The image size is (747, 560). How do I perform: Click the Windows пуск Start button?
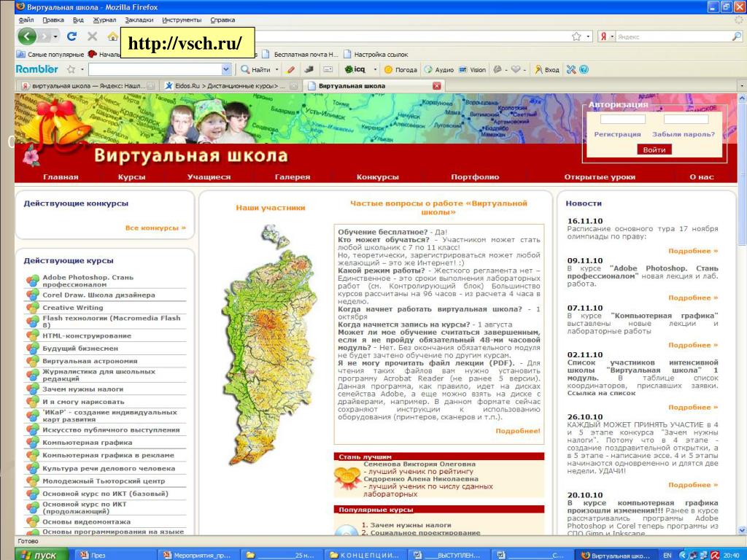(x=42, y=555)
